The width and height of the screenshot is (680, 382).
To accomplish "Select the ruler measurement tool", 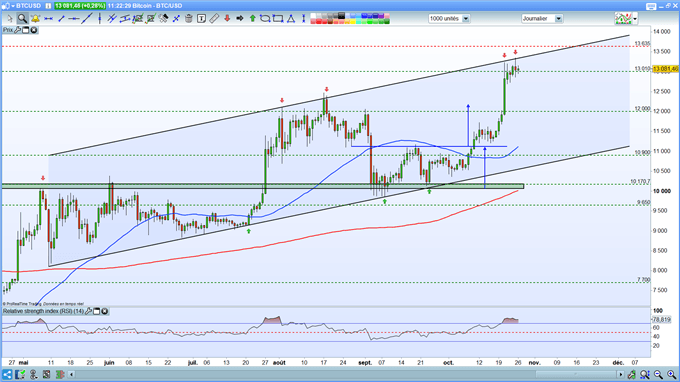I will [214, 18].
